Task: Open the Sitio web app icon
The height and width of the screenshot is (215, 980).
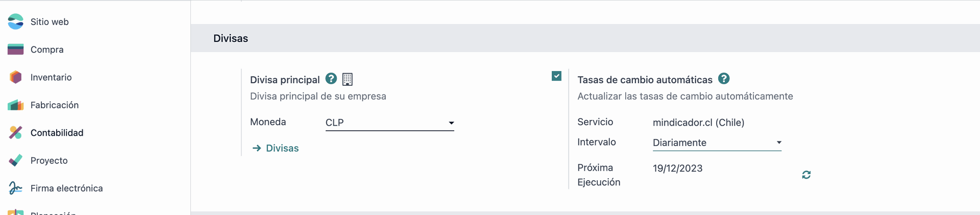Action: point(16,21)
